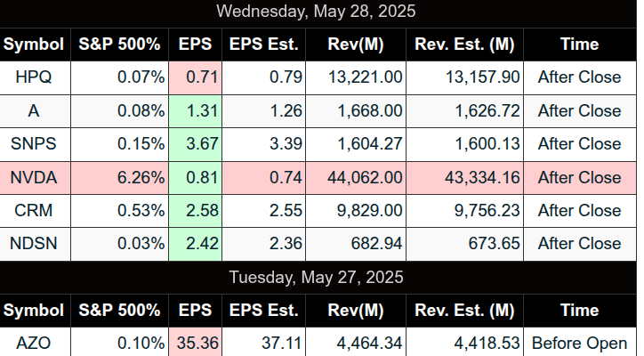The image size is (644, 356).
Task: Click the green EPS value 1.31
Action: tap(195, 111)
